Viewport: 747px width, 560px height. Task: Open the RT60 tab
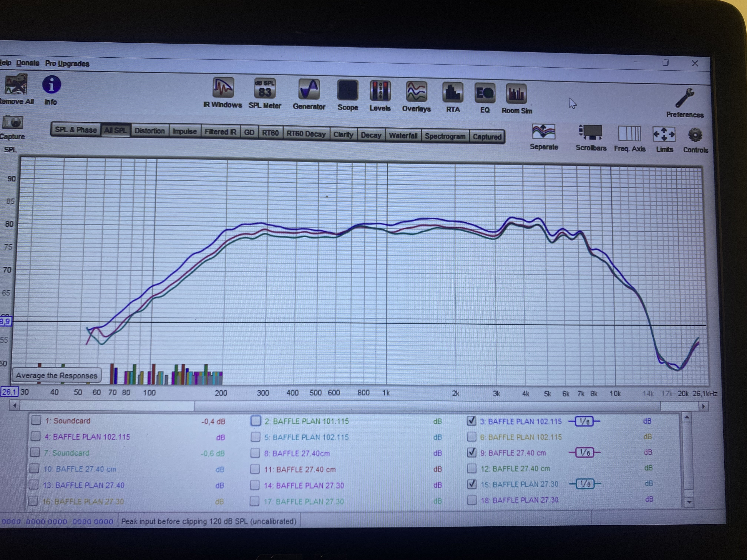tap(270, 133)
